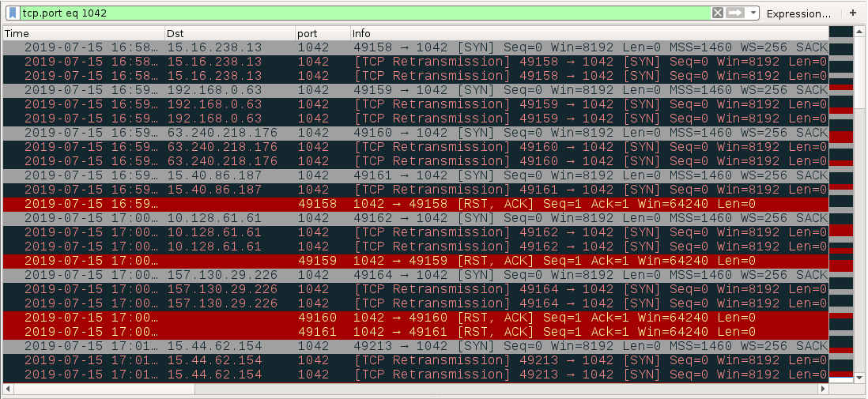
Task: Select the RST, ACK packet to port 49158
Action: [x=416, y=204]
